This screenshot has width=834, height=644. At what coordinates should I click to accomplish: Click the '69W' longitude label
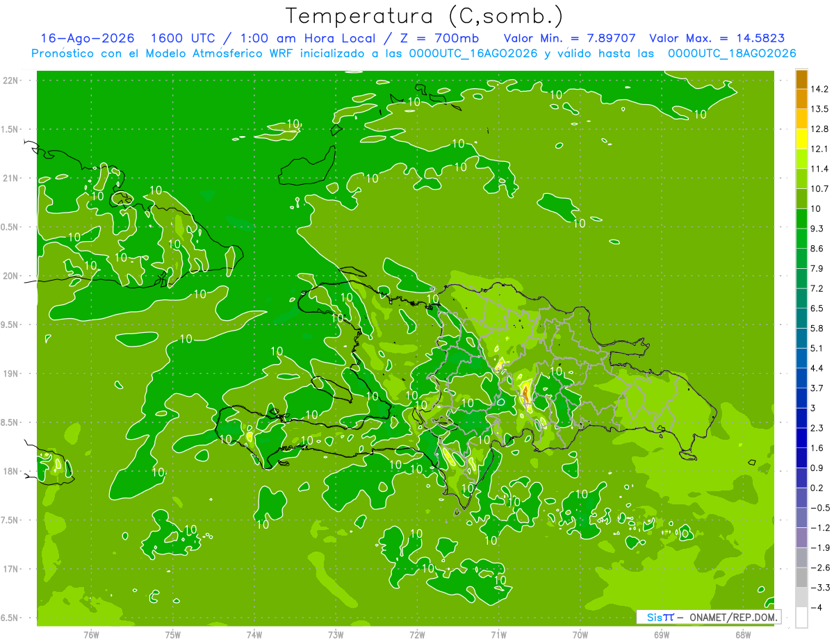click(661, 634)
